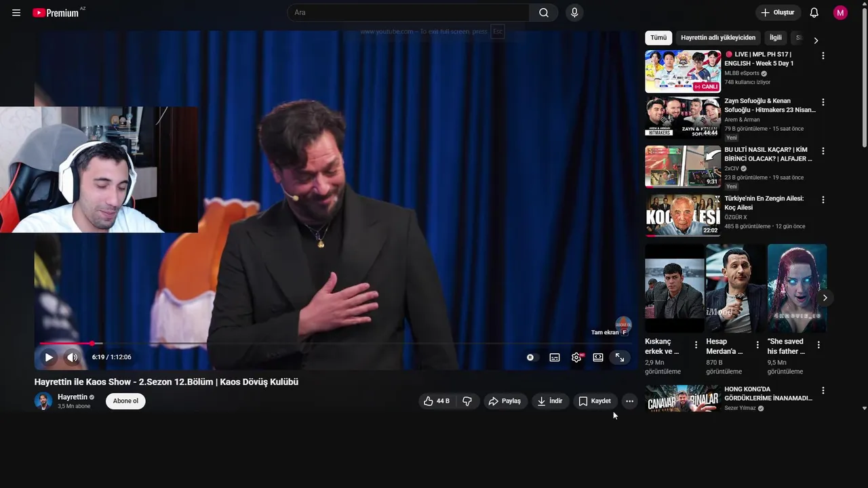Open player settings gear icon
868x488 pixels.
click(x=576, y=357)
